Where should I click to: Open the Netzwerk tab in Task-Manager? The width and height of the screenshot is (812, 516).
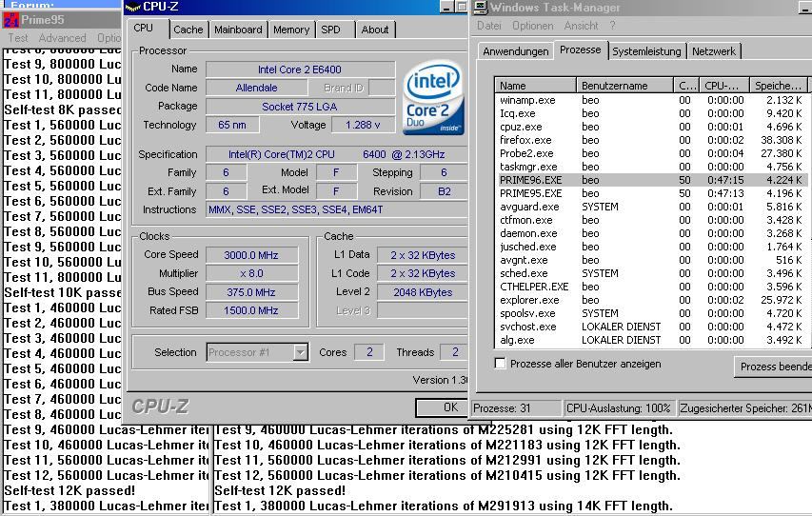714,51
